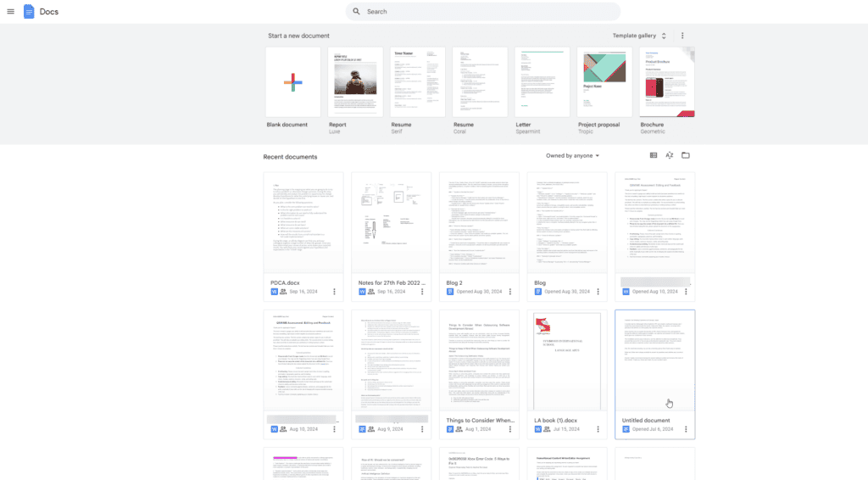The height and width of the screenshot is (480, 868).
Task: Open the A-Z sort options
Action: click(670, 155)
